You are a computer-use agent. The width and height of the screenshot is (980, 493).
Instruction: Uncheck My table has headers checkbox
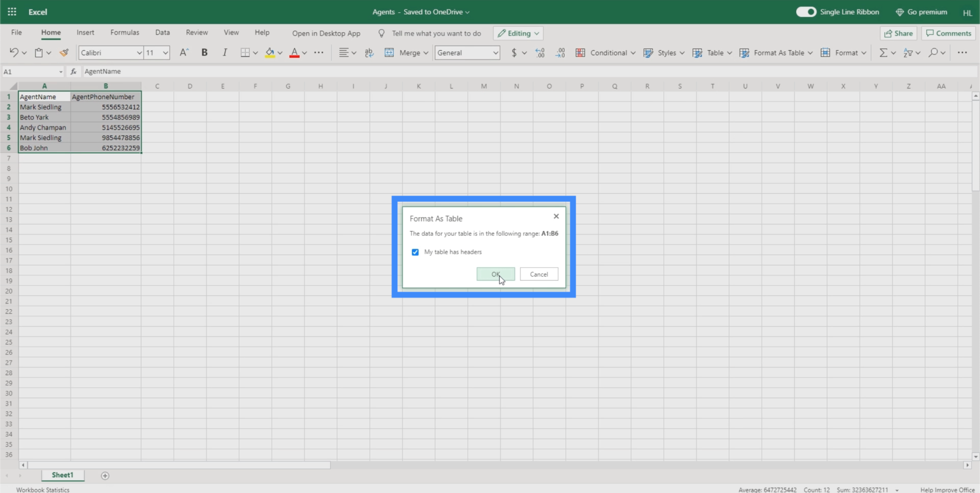(415, 252)
